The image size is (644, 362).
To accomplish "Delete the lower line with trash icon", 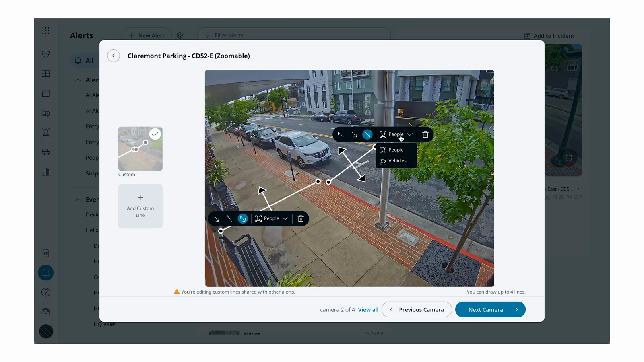I will (301, 218).
